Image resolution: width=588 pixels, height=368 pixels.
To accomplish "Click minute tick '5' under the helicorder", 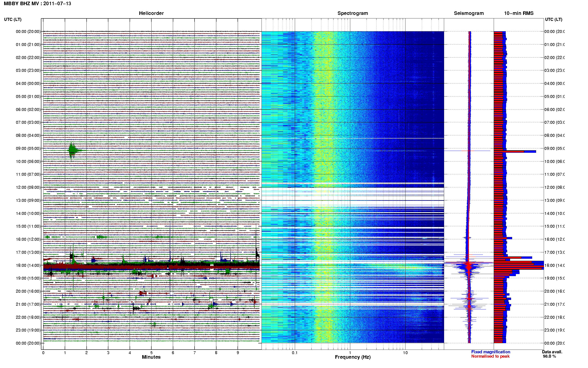I will tap(151, 353).
